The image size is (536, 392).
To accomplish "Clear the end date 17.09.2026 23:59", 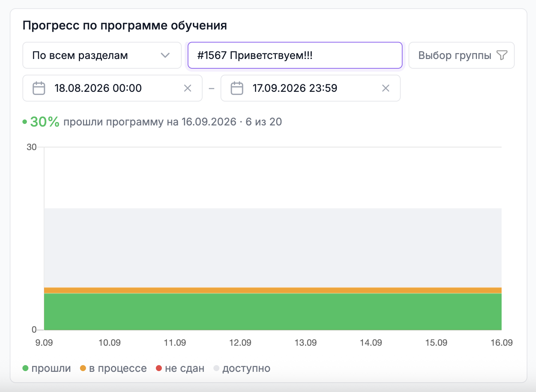I will [x=386, y=88].
